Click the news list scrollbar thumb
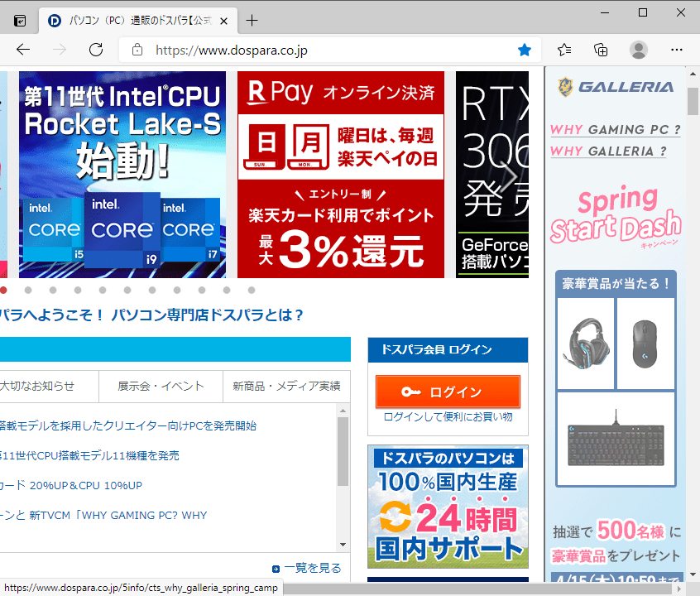The image size is (700, 596). coord(343,451)
